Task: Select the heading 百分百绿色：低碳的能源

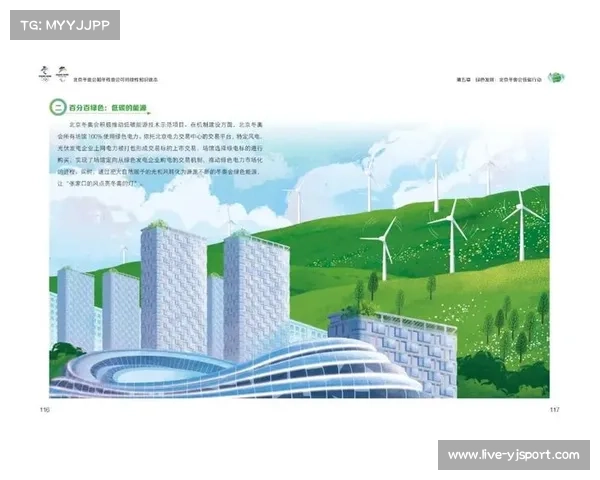Action: point(108,108)
